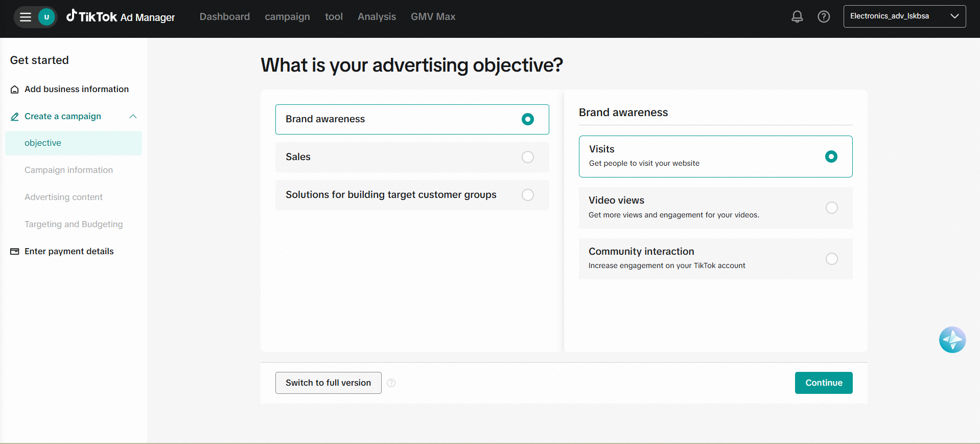Collapse the Create a campaign section chevron
This screenshot has width=980, height=444.
click(x=133, y=117)
